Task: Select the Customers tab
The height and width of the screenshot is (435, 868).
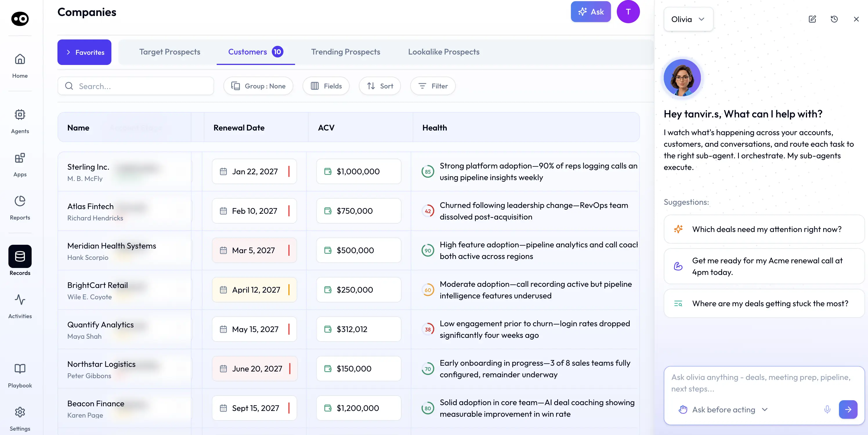Action: click(256, 52)
